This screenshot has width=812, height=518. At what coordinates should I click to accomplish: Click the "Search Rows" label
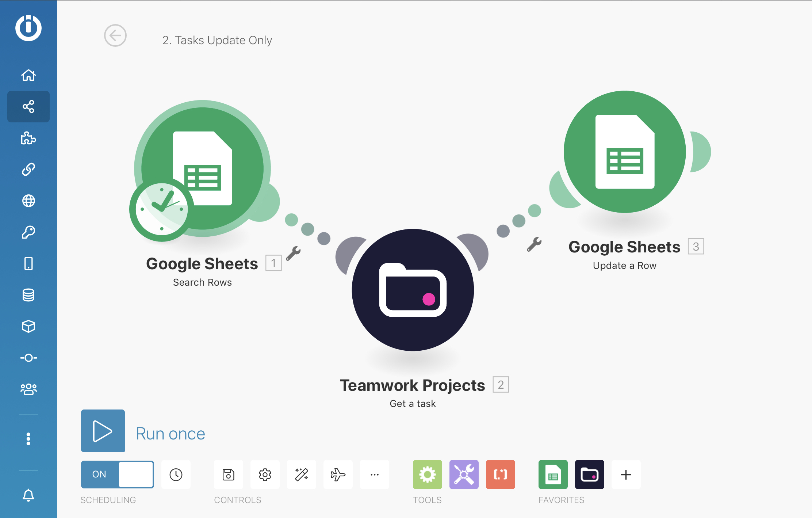202,282
